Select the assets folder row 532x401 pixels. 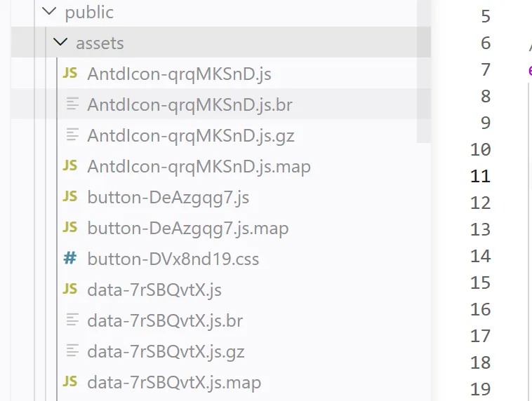tap(100, 43)
